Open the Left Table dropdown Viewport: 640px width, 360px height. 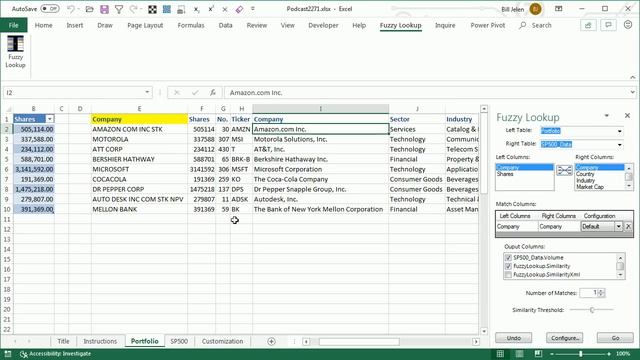pyautogui.click(x=620, y=131)
